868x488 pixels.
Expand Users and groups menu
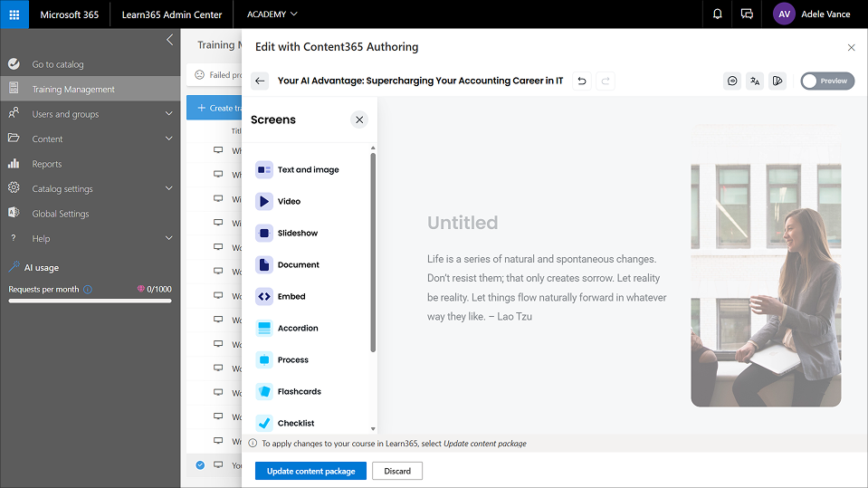click(x=168, y=114)
